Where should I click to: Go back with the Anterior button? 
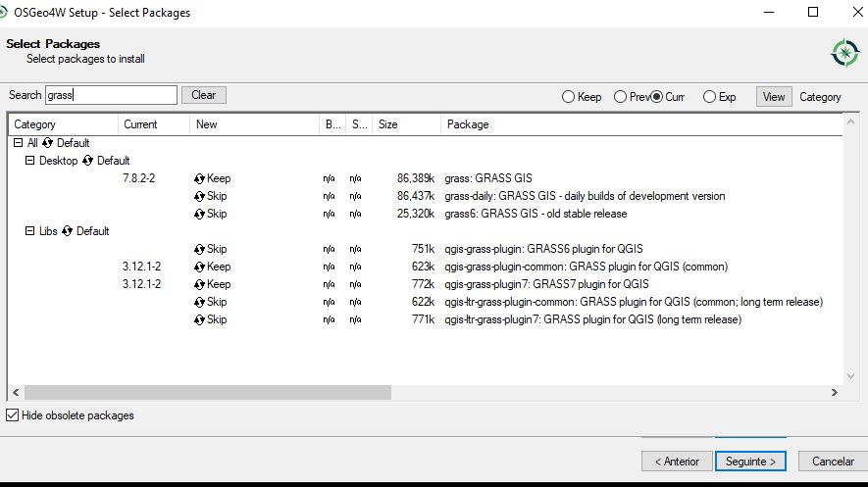click(677, 461)
